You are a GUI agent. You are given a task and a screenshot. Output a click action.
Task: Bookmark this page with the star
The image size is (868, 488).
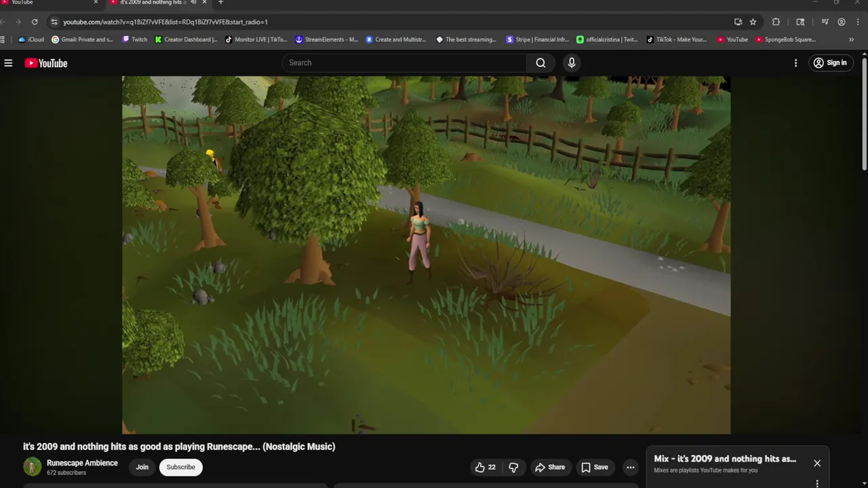(753, 22)
